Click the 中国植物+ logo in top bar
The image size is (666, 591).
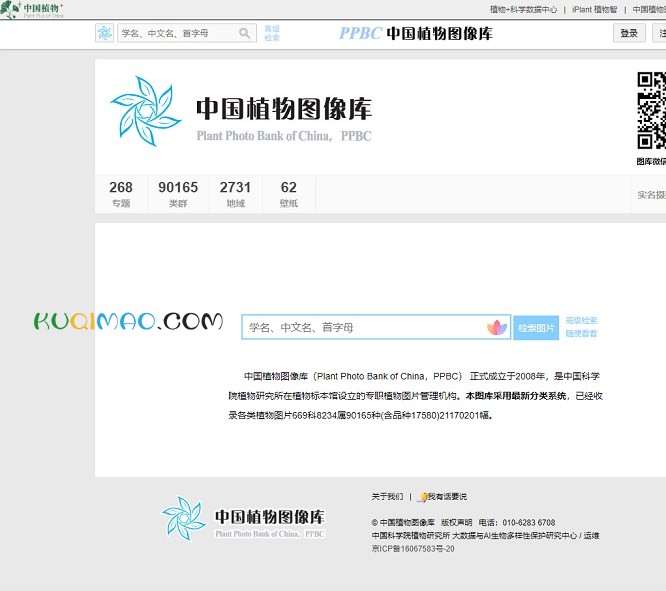click(32, 9)
